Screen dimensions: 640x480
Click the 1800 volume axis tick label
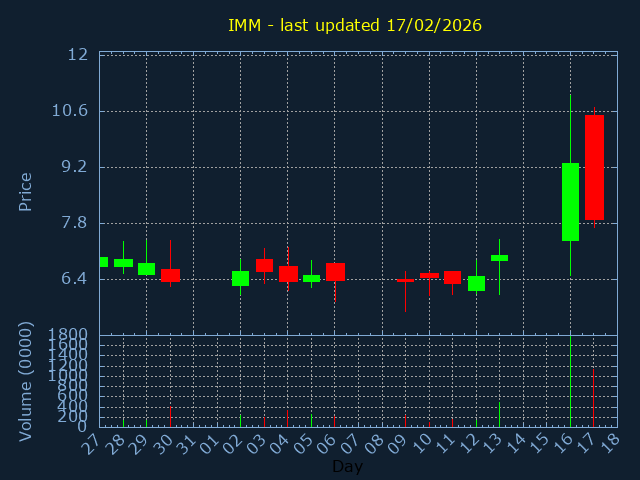point(65,334)
